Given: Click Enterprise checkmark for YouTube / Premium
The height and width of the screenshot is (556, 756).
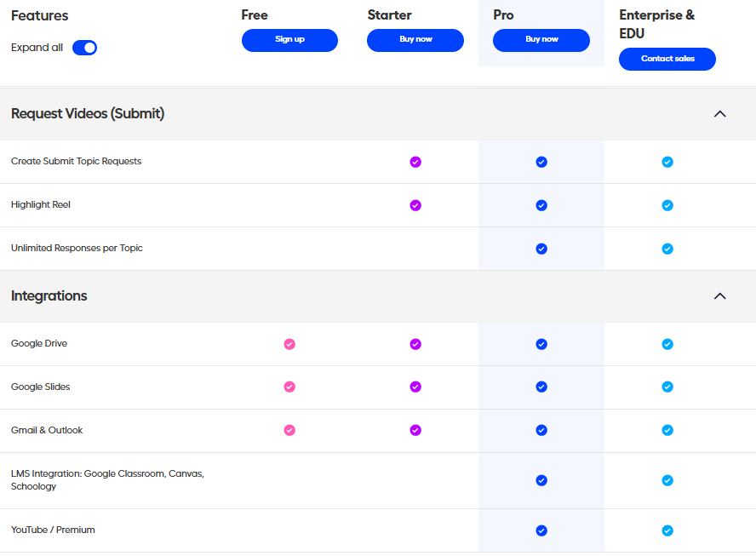Looking at the screenshot, I should pyautogui.click(x=667, y=530).
